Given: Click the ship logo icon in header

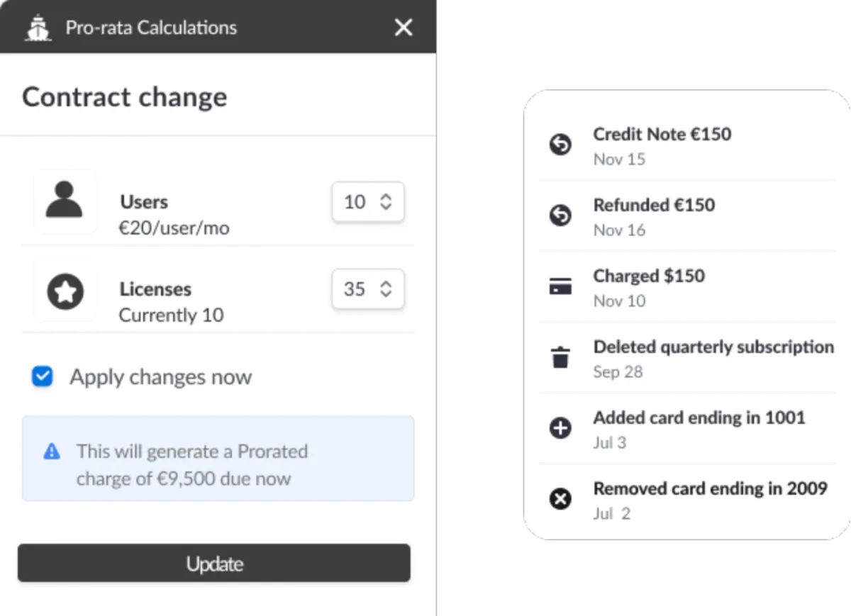Looking at the screenshot, I should (x=38, y=28).
